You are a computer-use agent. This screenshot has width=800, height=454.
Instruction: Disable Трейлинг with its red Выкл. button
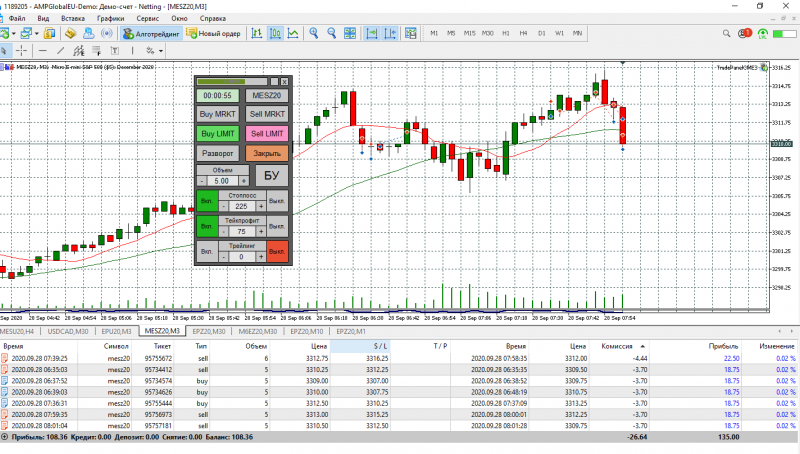[x=277, y=251]
